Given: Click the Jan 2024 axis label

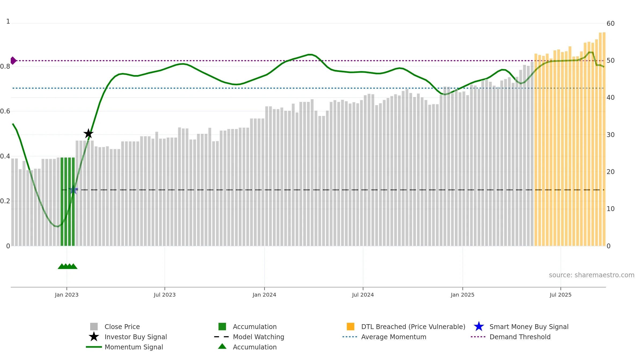Looking at the screenshot, I should pyautogui.click(x=264, y=295).
